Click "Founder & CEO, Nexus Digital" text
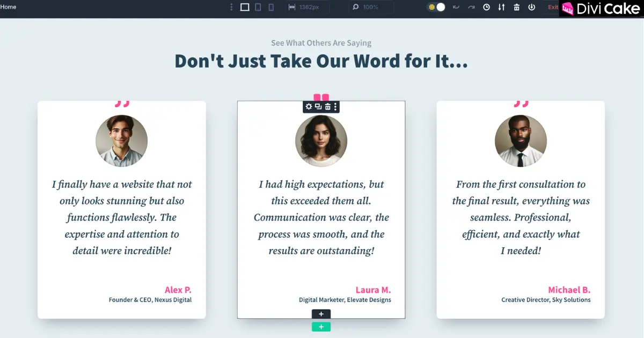The image size is (644, 338). tap(150, 300)
